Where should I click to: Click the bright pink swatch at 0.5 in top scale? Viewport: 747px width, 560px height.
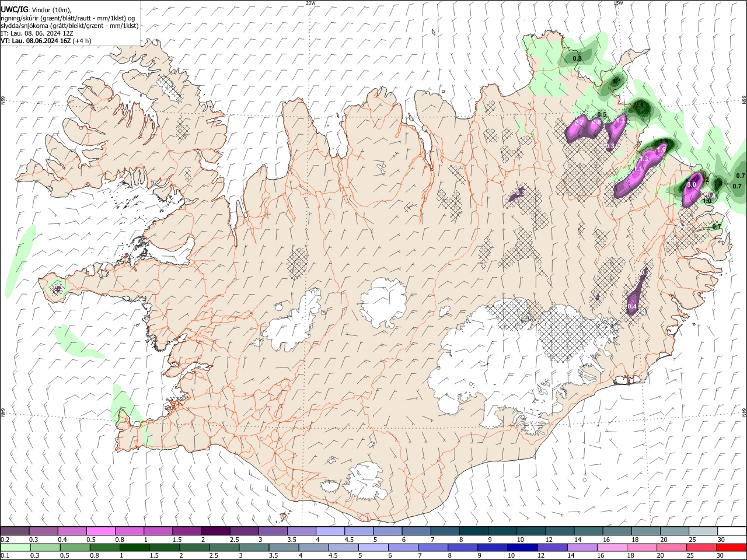[x=100, y=531]
